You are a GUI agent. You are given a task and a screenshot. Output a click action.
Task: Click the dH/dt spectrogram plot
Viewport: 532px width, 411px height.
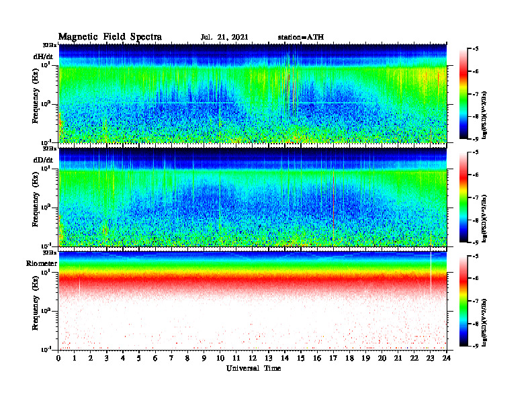pyautogui.click(x=253, y=93)
